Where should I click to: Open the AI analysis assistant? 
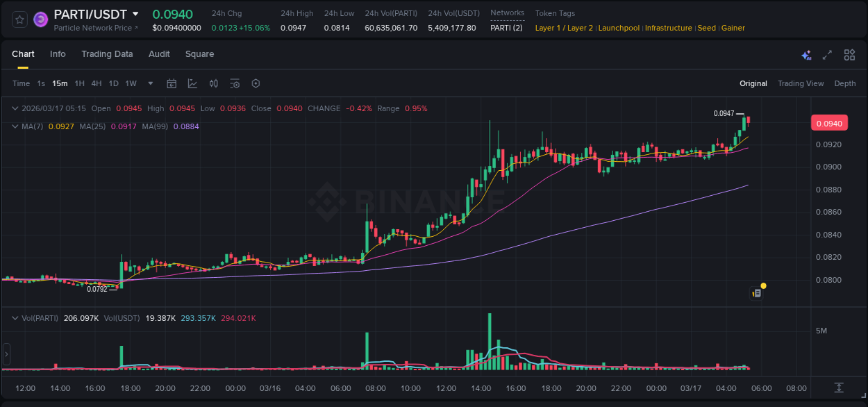pos(806,55)
